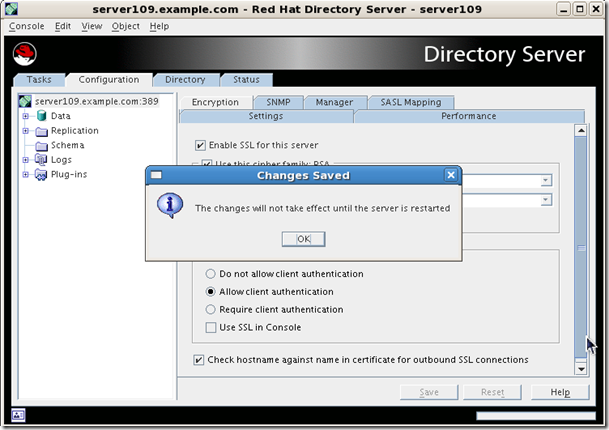
Task: Click the scrollbar down arrow
Action: point(581,369)
